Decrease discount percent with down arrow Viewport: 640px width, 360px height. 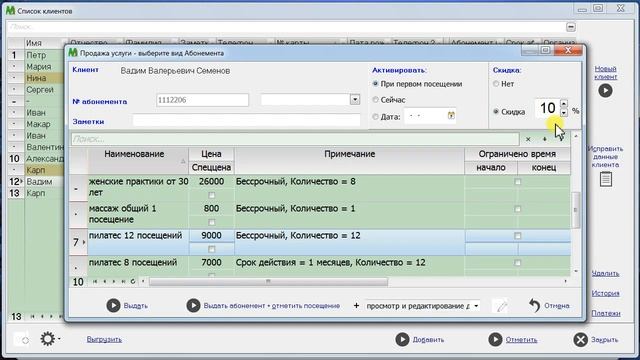pos(564,112)
